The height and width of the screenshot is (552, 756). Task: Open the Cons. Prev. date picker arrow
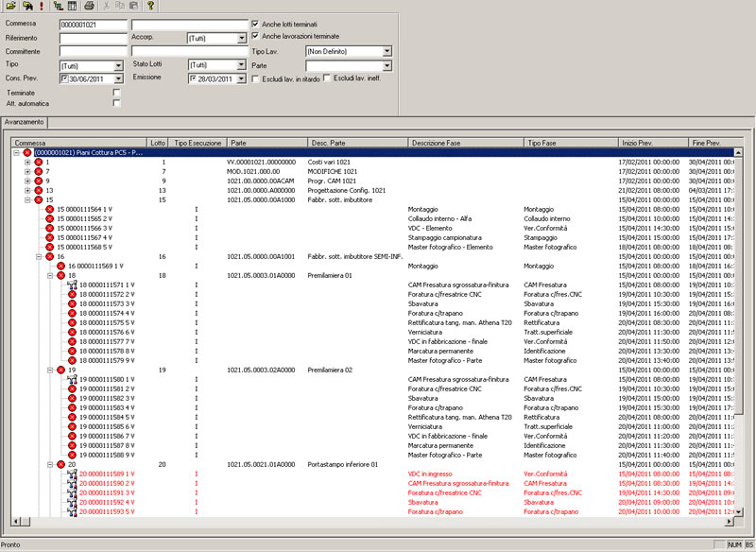[119, 78]
